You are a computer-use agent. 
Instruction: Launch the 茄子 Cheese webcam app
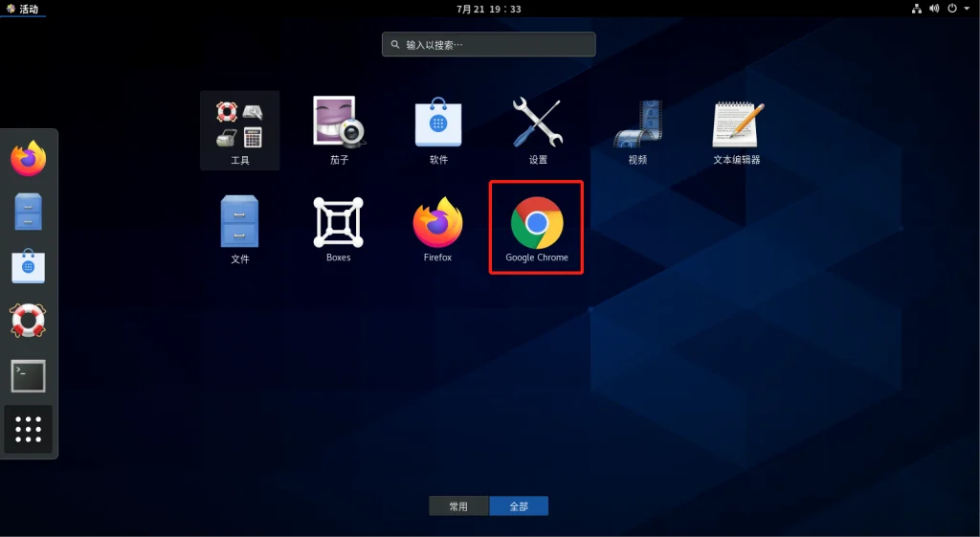[x=339, y=130]
